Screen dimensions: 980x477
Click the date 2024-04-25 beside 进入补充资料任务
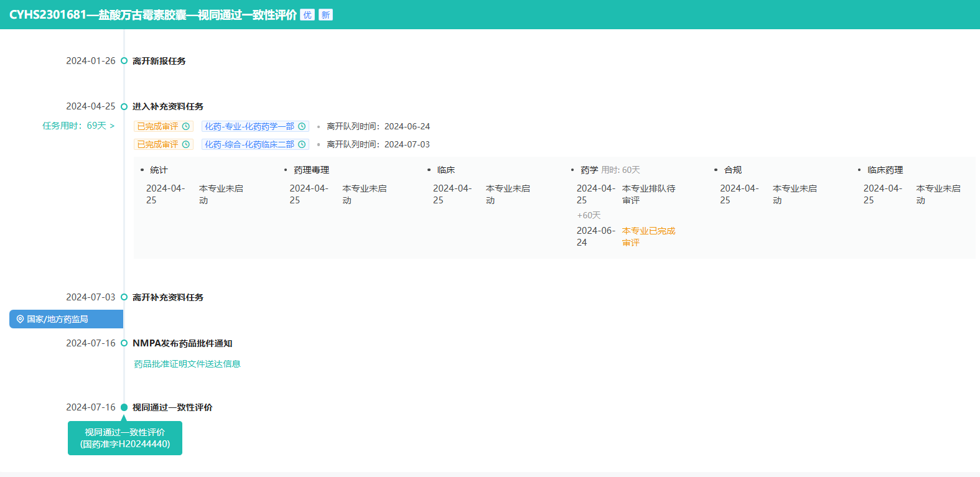point(91,106)
